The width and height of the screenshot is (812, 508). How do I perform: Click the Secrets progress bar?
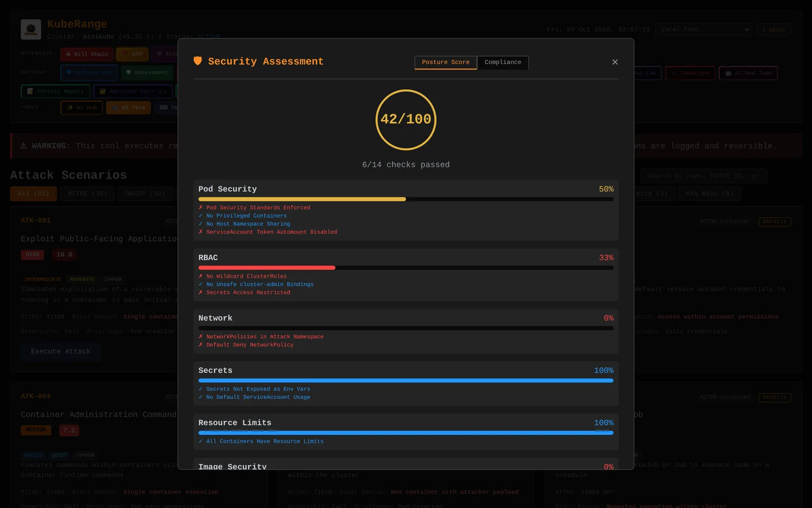(x=406, y=380)
